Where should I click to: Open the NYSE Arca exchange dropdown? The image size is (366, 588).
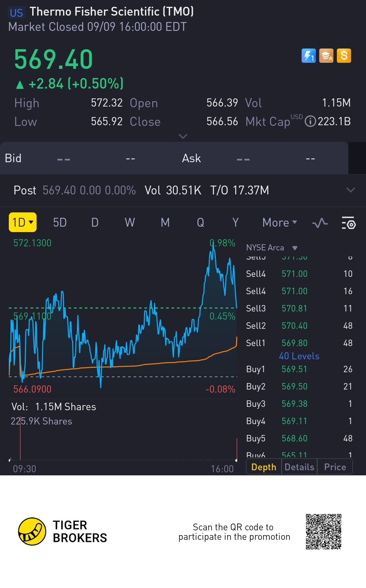(272, 248)
